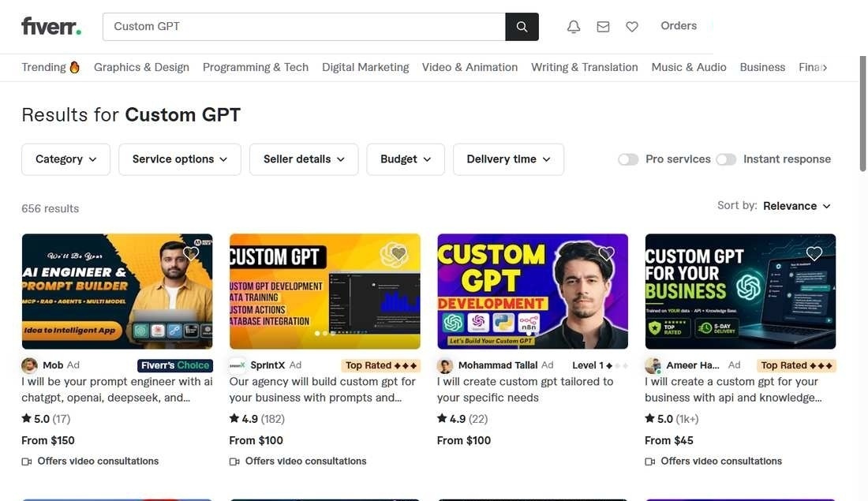
Task: Expand the Seller details filter
Action: click(x=304, y=159)
